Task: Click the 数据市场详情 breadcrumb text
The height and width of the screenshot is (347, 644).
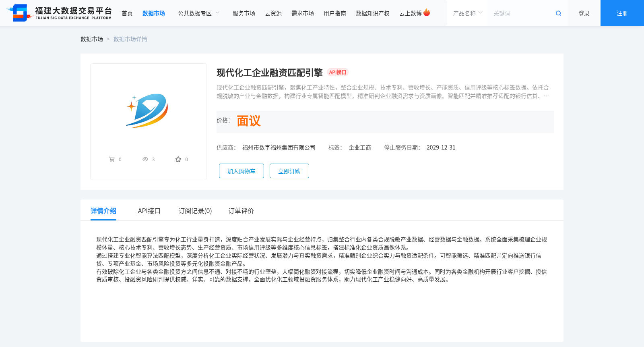Action: coord(130,39)
